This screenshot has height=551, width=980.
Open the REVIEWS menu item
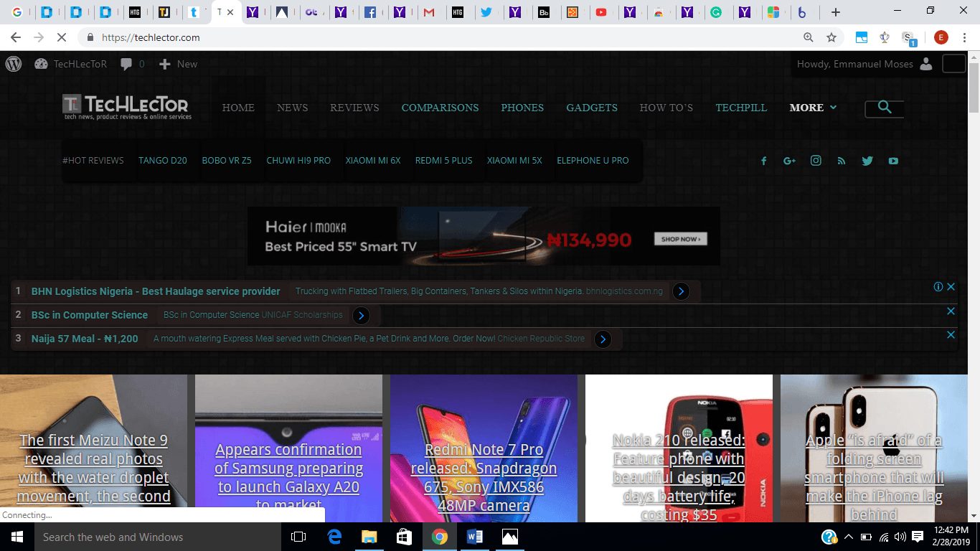click(x=354, y=108)
